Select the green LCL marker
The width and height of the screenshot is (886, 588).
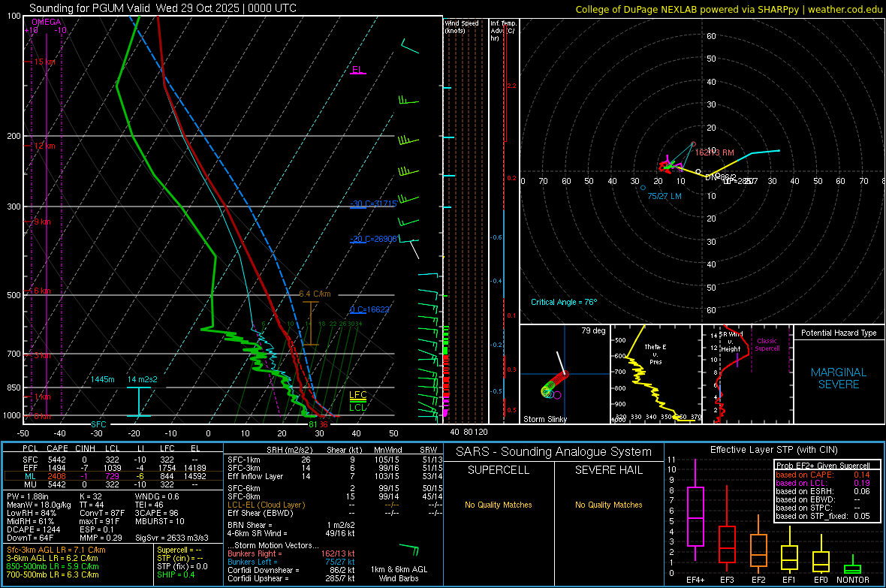pos(357,407)
